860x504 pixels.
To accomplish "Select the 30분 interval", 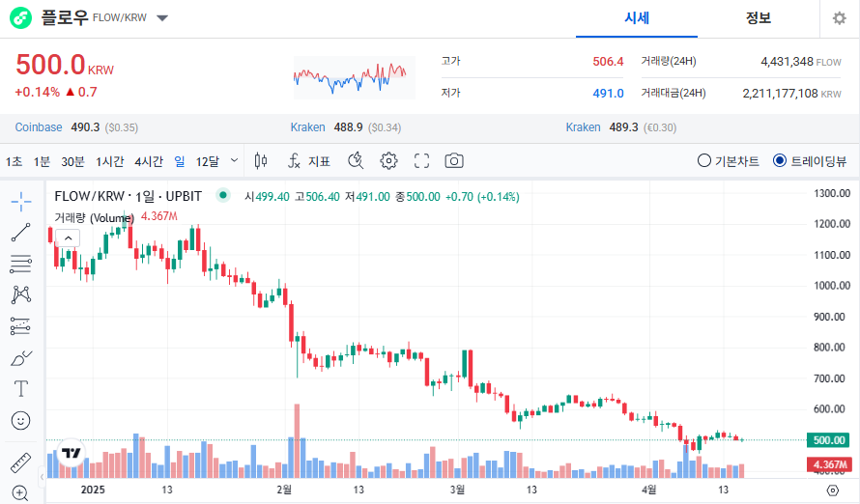I will click(x=72, y=161).
